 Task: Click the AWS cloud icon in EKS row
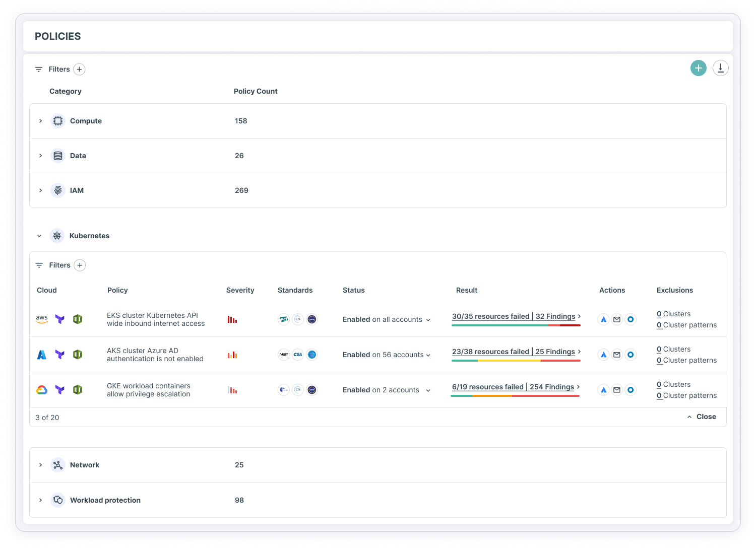(42, 319)
